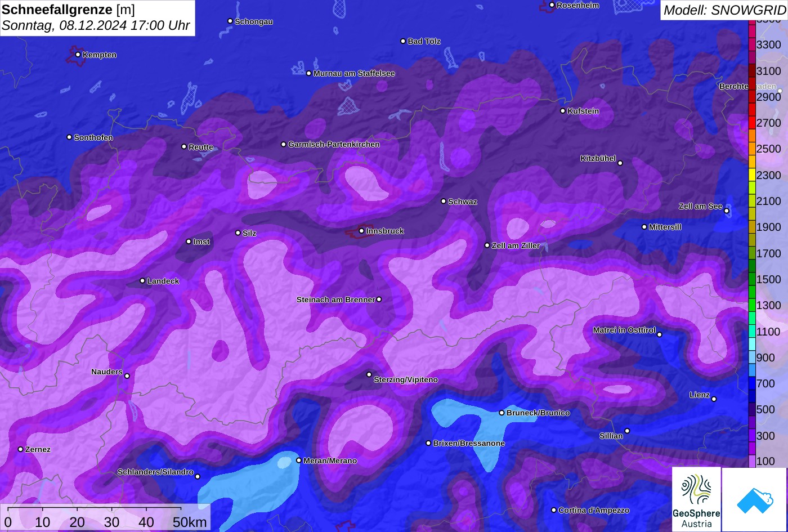Click the Nauders marker dot

[x=127, y=376]
